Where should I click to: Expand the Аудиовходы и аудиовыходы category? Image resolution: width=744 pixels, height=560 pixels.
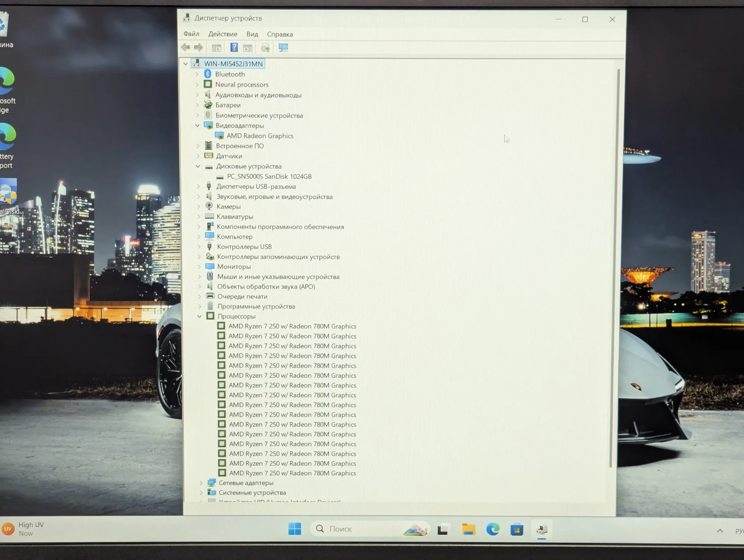click(x=197, y=95)
